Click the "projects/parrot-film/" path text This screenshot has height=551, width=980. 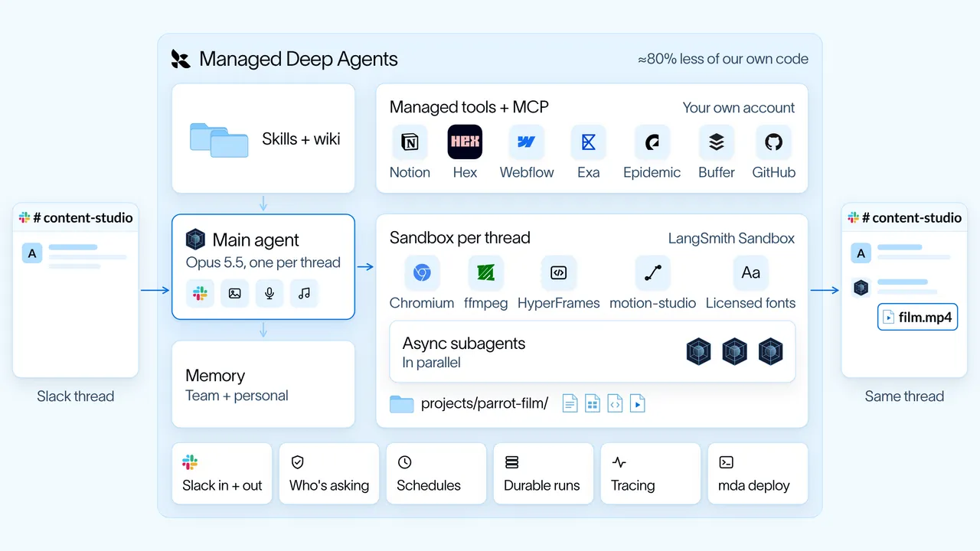[485, 404]
